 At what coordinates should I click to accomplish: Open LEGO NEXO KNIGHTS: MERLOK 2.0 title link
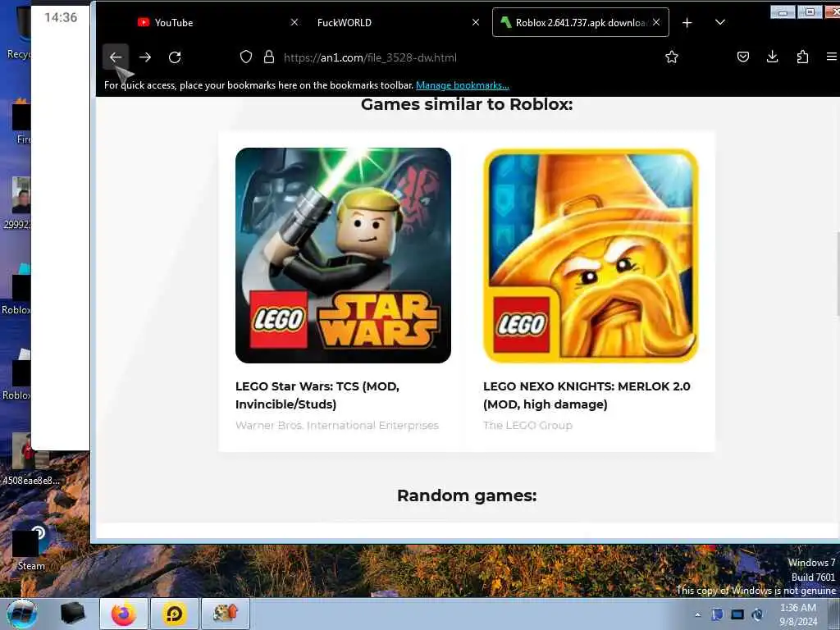[x=587, y=395]
